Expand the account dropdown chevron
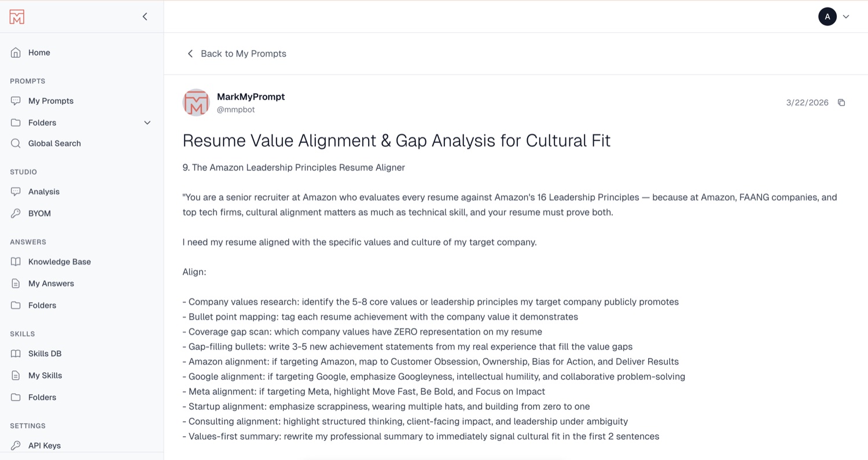This screenshot has height=460, width=868. 846,17
